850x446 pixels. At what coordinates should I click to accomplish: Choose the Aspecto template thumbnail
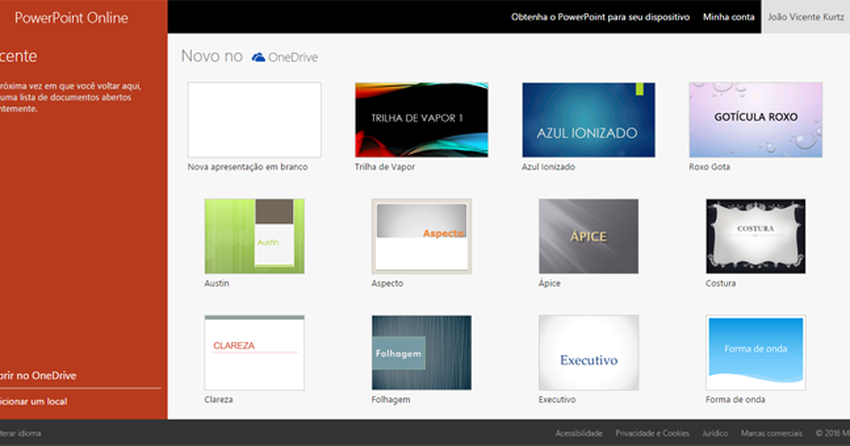[421, 236]
